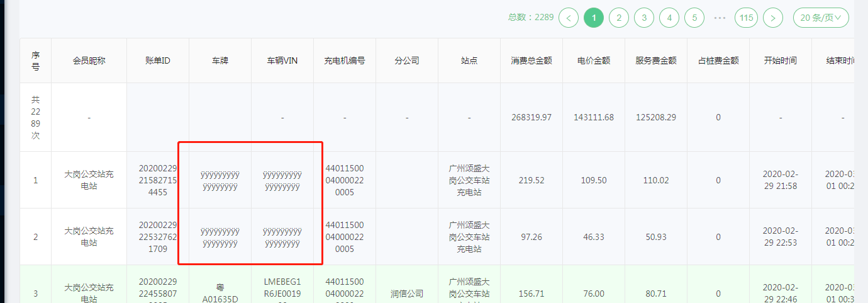Click the 车辆VIN column header

(282, 60)
